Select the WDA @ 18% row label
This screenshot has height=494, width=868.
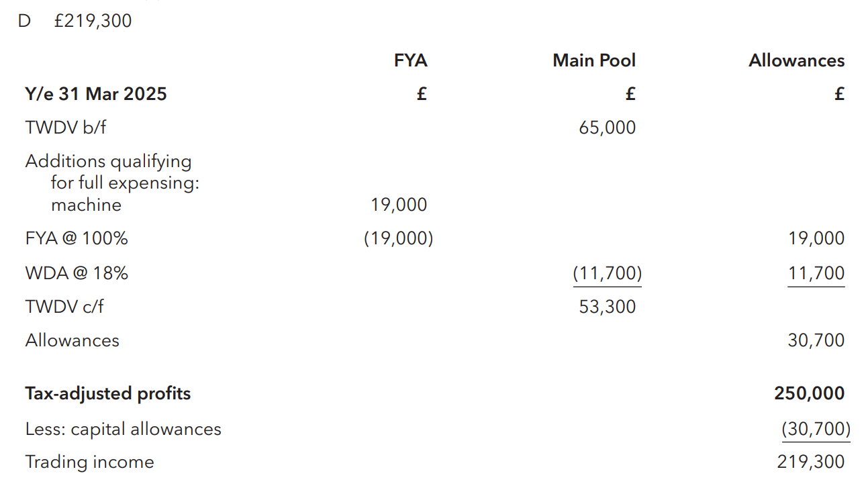tap(77, 273)
